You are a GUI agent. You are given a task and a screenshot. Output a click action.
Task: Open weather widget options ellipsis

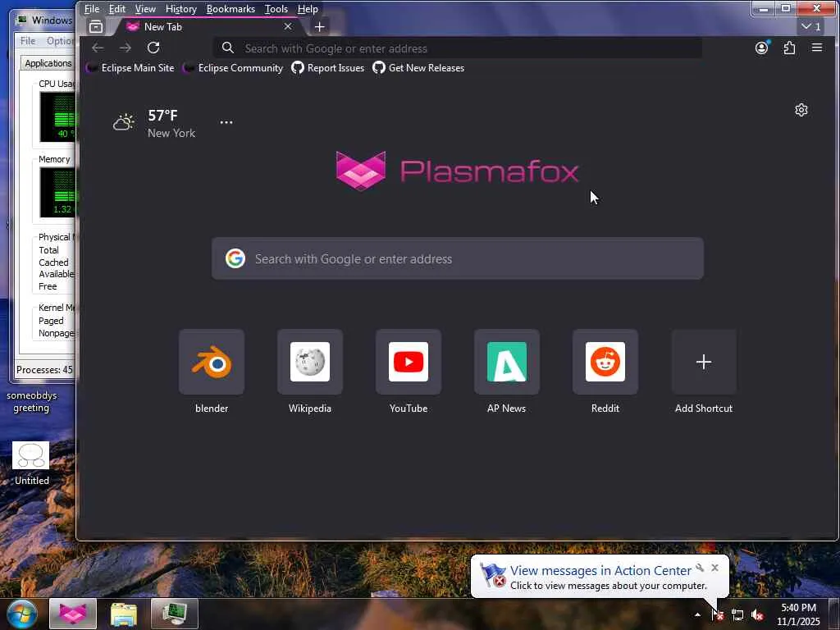226,122
